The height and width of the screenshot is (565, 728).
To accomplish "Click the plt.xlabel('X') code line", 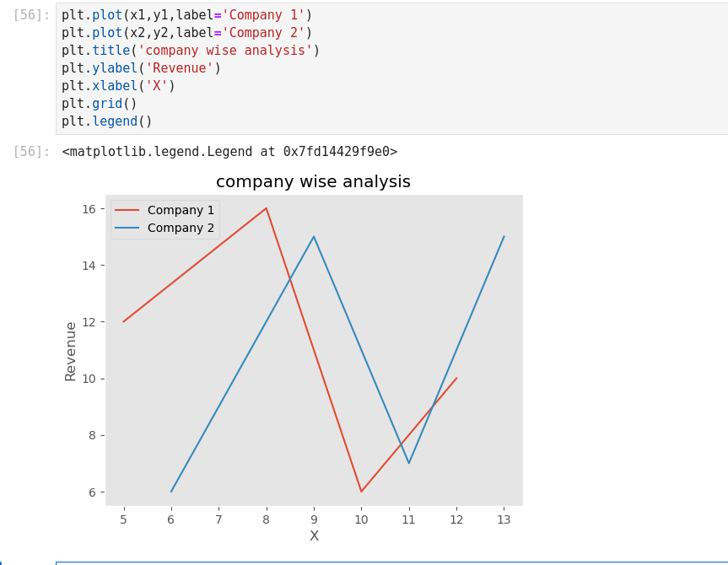I will (118, 86).
